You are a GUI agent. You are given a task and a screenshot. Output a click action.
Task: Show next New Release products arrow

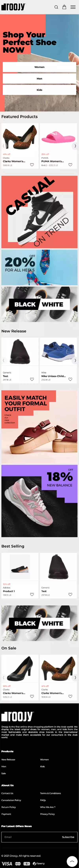tap(75, 360)
